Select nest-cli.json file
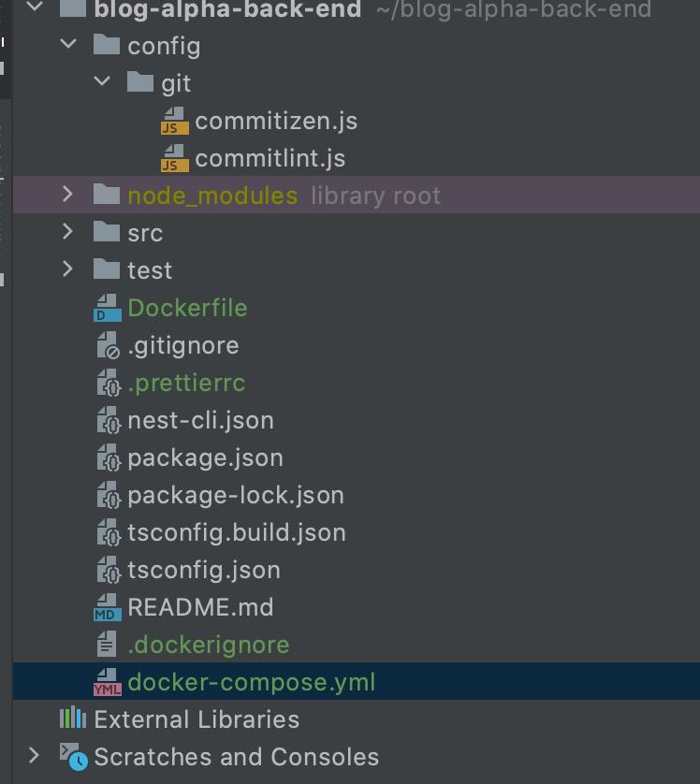Viewport: 700px width, 784px height. click(x=200, y=420)
